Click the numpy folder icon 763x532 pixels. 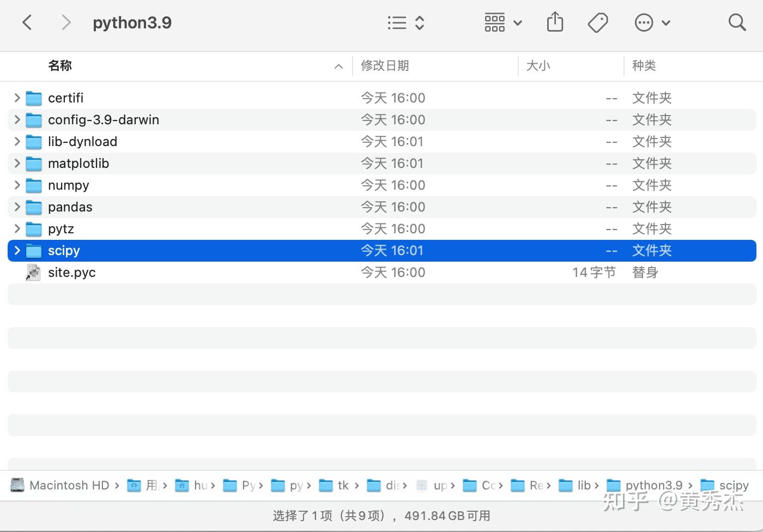pos(34,185)
